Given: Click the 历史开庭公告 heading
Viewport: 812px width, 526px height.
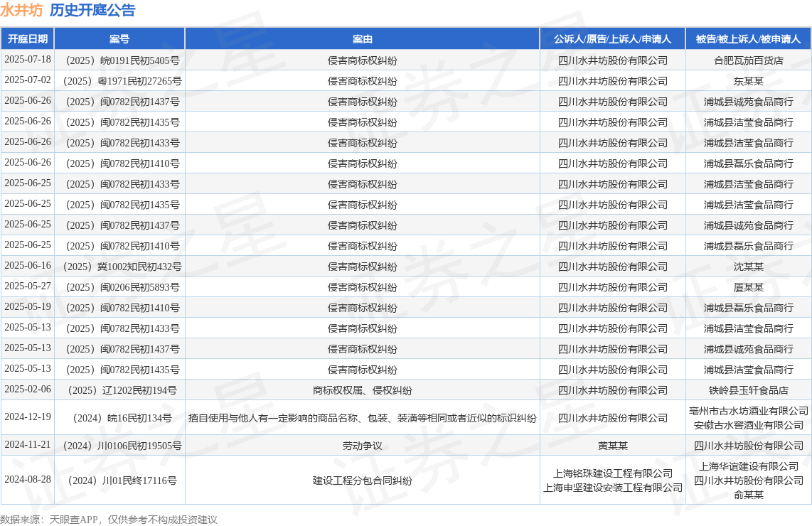Looking at the screenshot, I should (x=92, y=11).
